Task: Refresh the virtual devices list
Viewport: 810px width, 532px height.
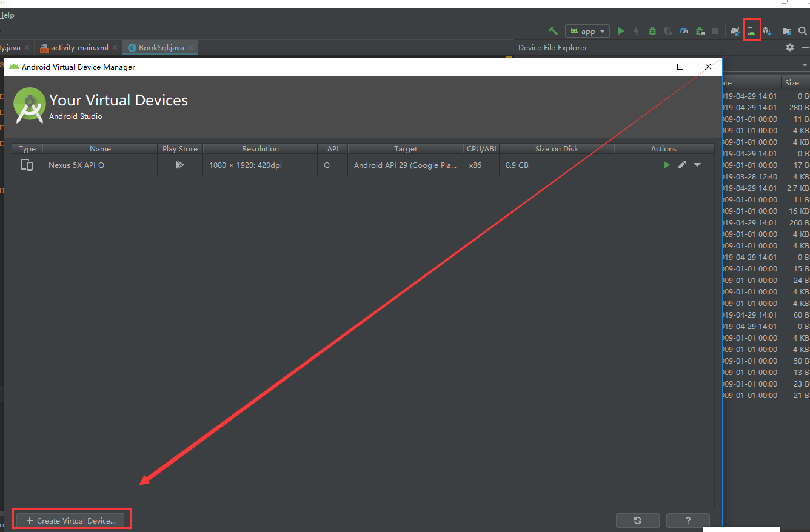Action: coord(638,520)
